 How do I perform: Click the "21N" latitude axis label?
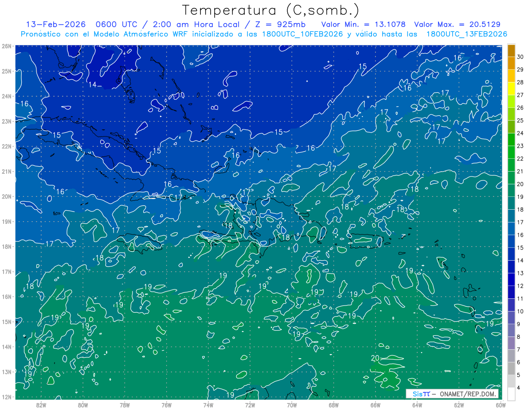click(x=6, y=171)
